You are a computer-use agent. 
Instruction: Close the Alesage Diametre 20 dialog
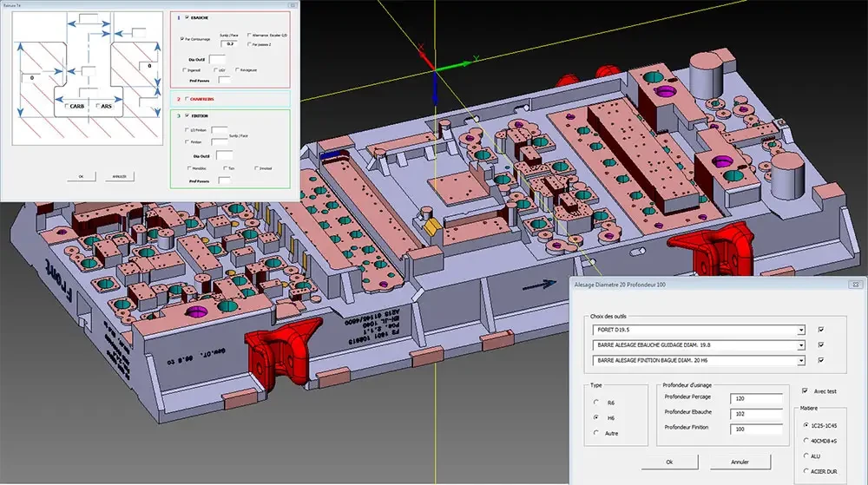(x=854, y=286)
